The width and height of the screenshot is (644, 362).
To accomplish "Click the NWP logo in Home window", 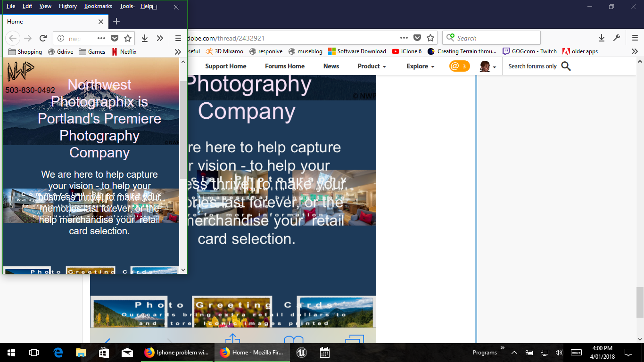I will pyautogui.click(x=21, y=72).
